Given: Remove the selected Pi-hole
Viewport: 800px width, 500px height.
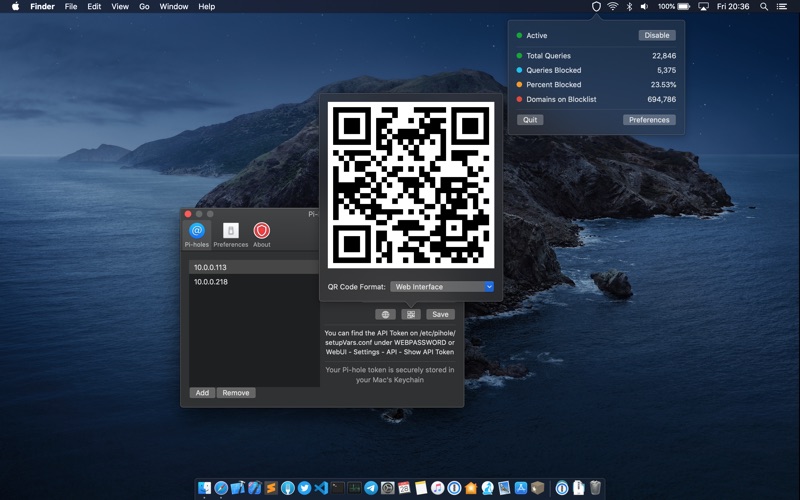Looking at the screenshot, I should coord(236,393).
